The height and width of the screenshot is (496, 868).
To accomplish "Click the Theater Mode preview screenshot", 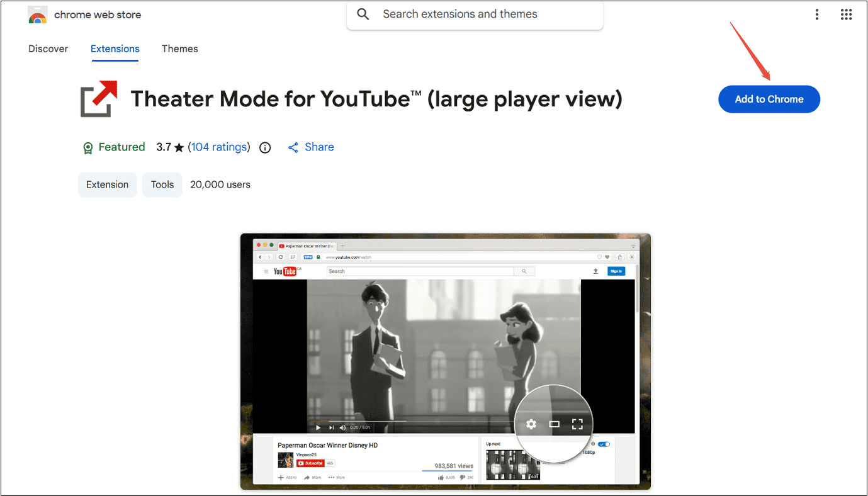I will point(445,361).
